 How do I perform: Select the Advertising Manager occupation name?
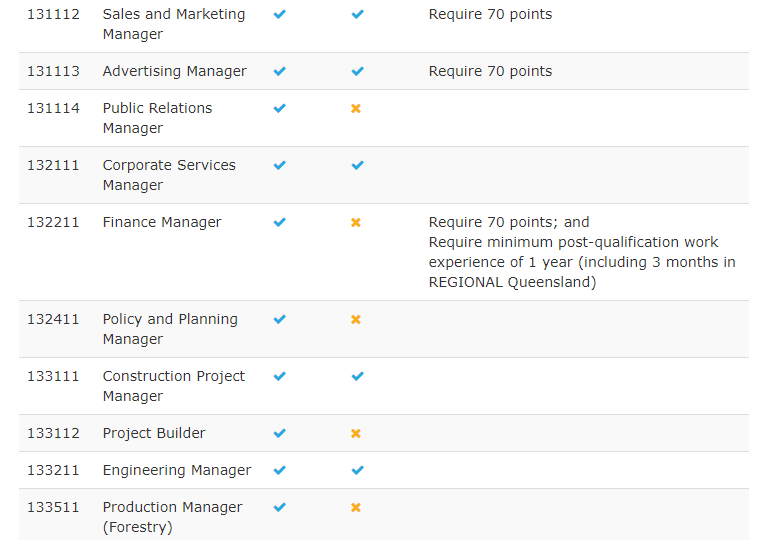coord(174,71)
